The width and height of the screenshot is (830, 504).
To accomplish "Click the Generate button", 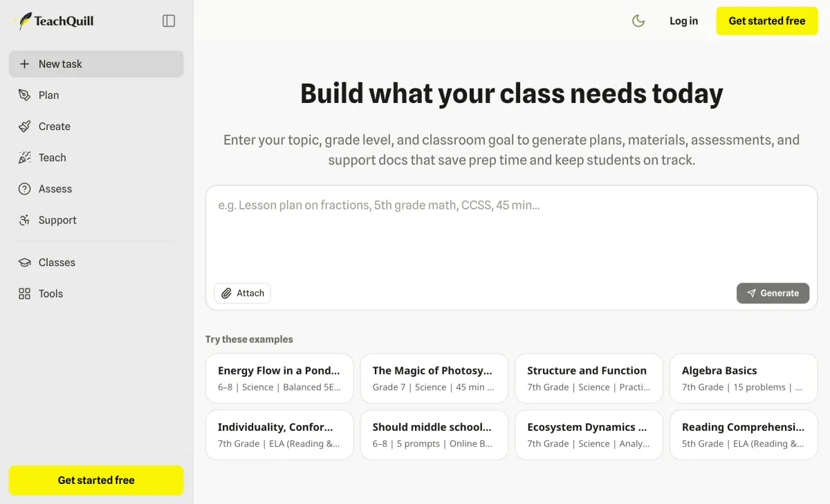I will click(x=773, y=293).
